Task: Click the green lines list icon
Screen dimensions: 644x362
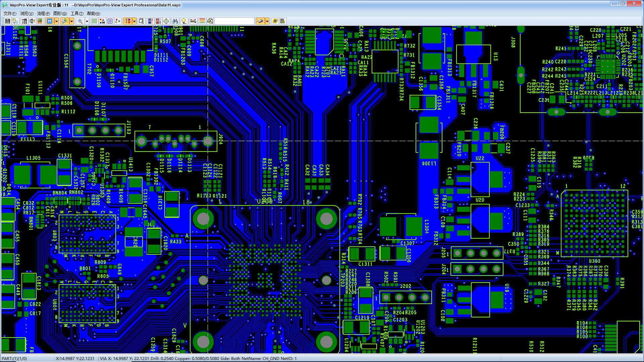Action: click(x=94, y=21)
